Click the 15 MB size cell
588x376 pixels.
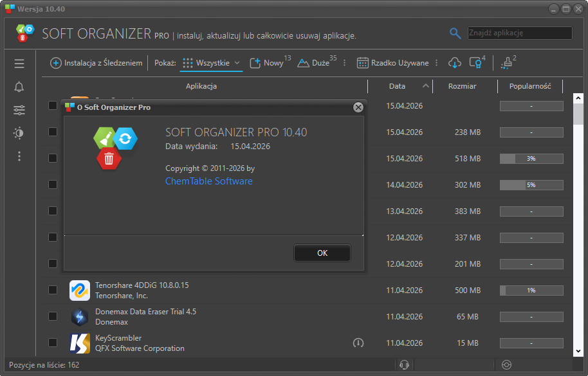[x=467, y=343]
